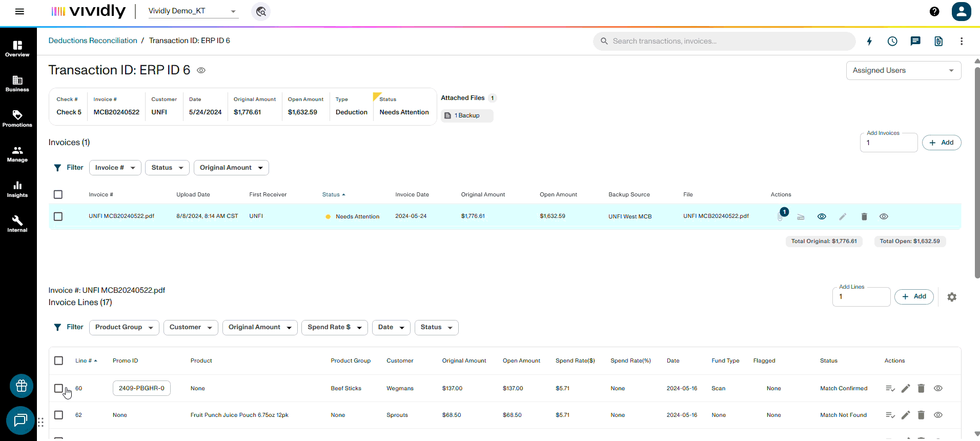Open the Customer filter dropdown
This screenshot has width=980, height=441.
[x=191, y=327]
